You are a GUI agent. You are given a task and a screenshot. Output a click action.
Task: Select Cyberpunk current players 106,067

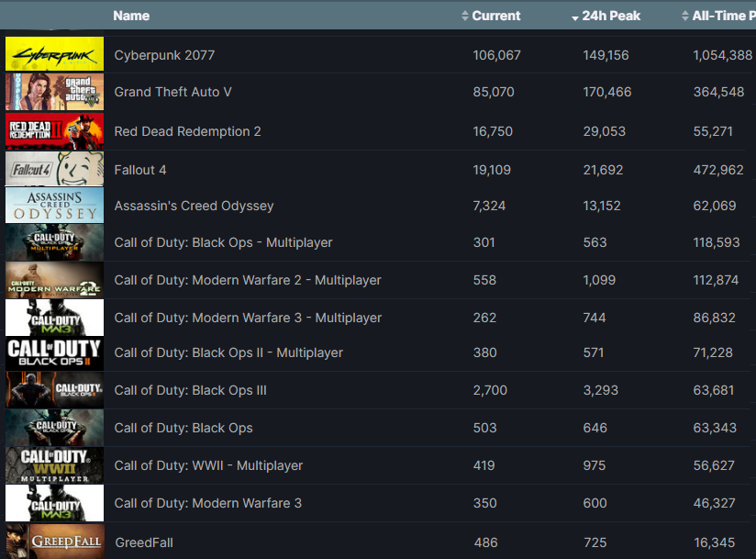[x=496, y=55]
